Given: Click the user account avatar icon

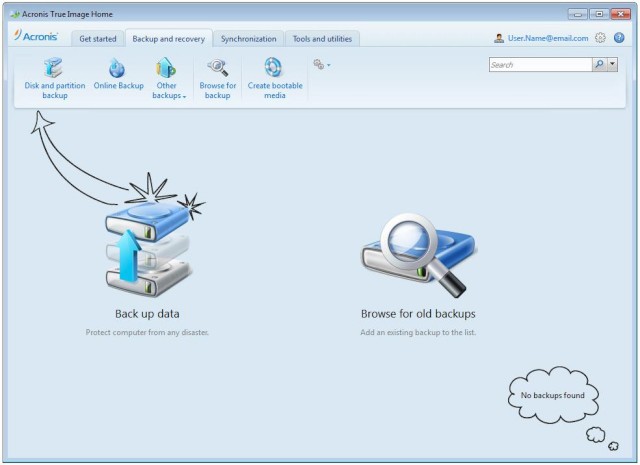Looking at the screenshot, I should pos(499,38).
